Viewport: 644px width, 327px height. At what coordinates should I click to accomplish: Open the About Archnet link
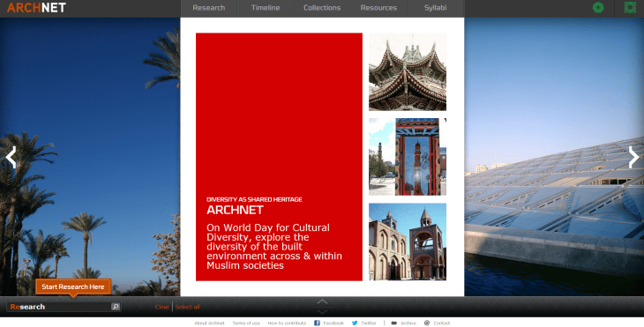click(x=209, y=323)
